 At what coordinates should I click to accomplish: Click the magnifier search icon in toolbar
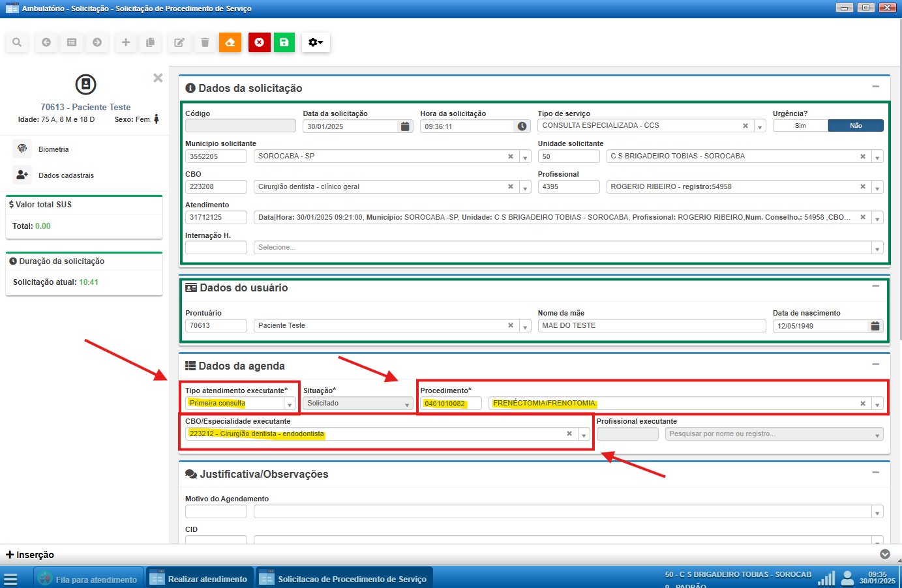click(17, 42)
